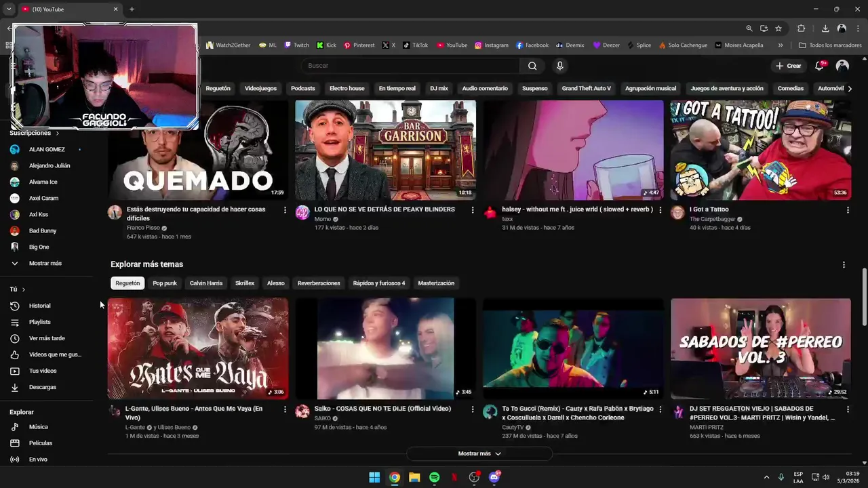Select the Electro house chip
Screen dimensions: 868x488
click(347, 89)
